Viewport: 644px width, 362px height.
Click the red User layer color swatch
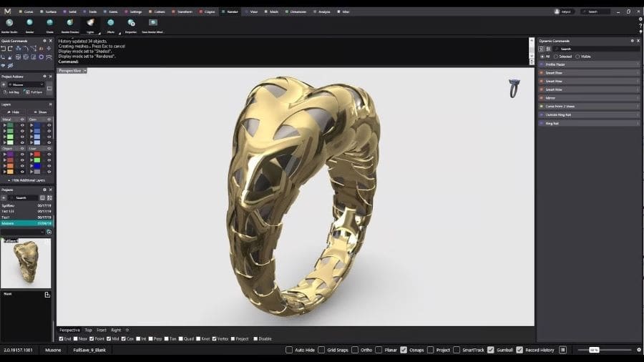click(37, 155)
